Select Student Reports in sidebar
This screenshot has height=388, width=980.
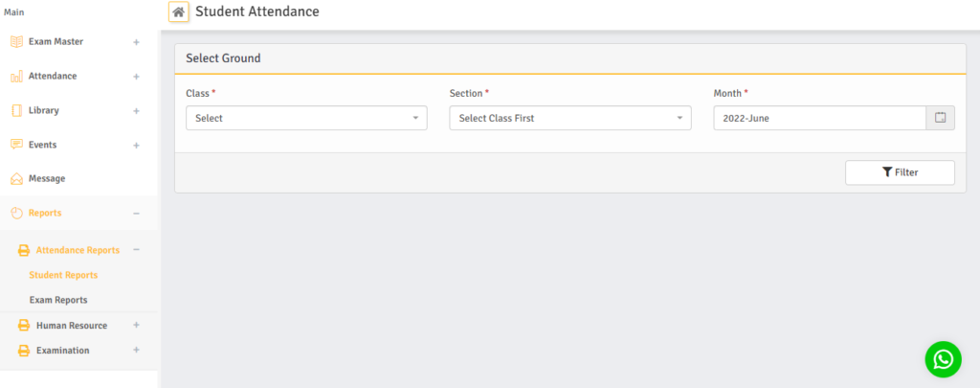[63, 275]
